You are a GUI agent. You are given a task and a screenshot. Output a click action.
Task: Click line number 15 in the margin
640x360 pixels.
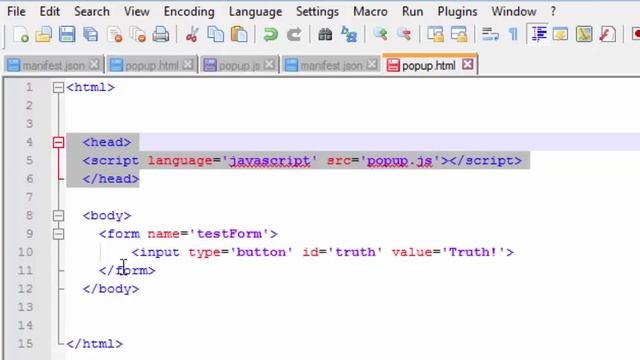pyautogui.click(x=25, y=344)
